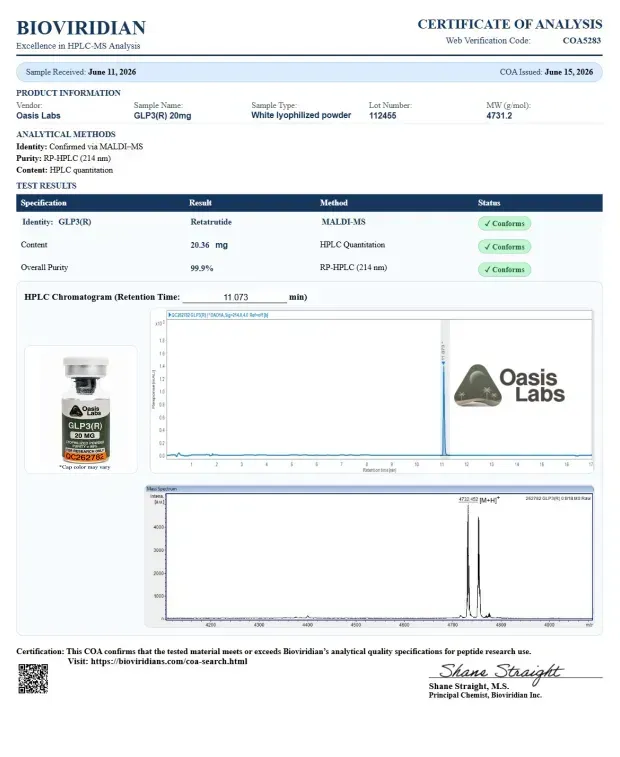Click the Mass Spectrum panel title bar
620x757 pixels.
[369, 489]
